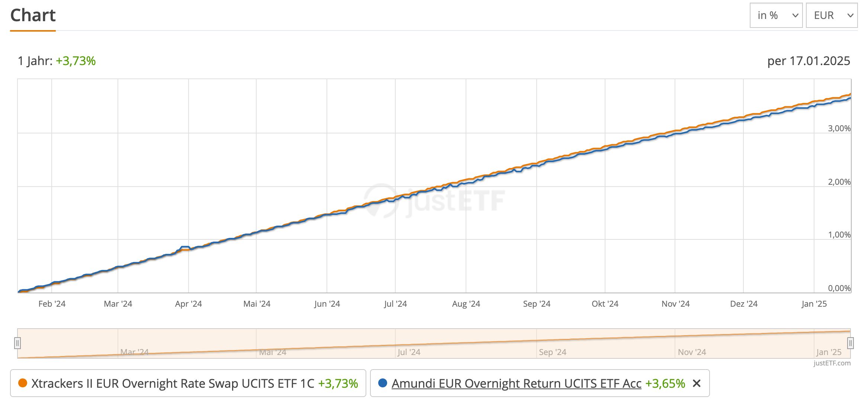This screenshot has height=400, width=868.
Task: Click the justETF.com credit text
Action: (x=832, y=363)
